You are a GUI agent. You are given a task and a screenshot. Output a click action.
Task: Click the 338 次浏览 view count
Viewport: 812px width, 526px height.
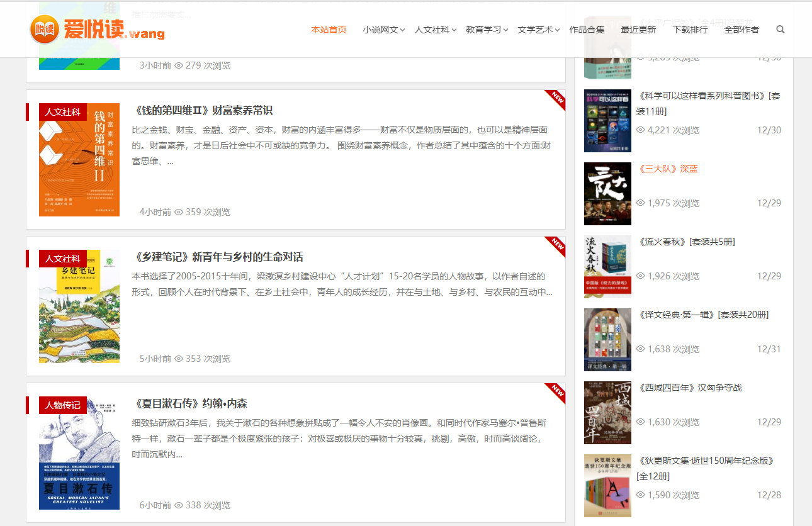click(x=208, y=505)
